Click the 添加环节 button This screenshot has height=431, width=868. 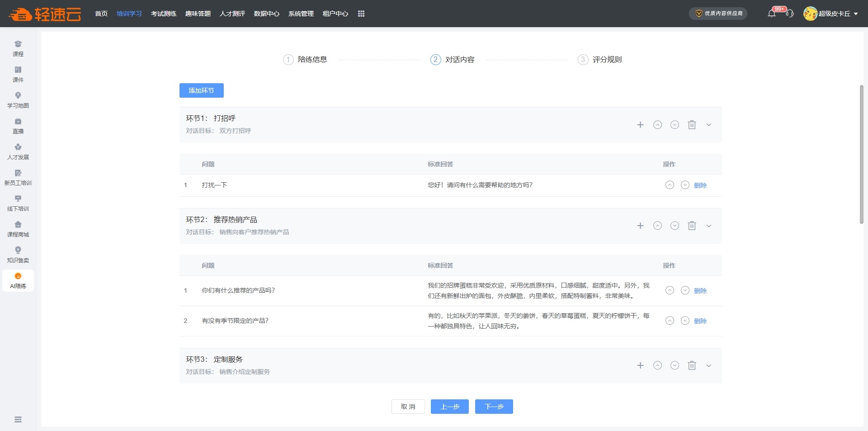coord(201,90)
